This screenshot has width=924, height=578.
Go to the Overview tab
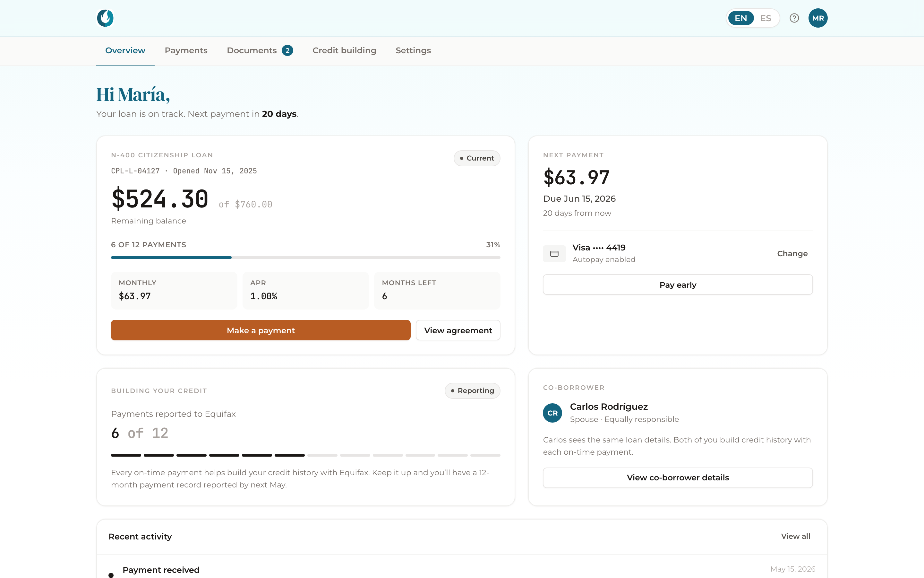click(125, 50)
